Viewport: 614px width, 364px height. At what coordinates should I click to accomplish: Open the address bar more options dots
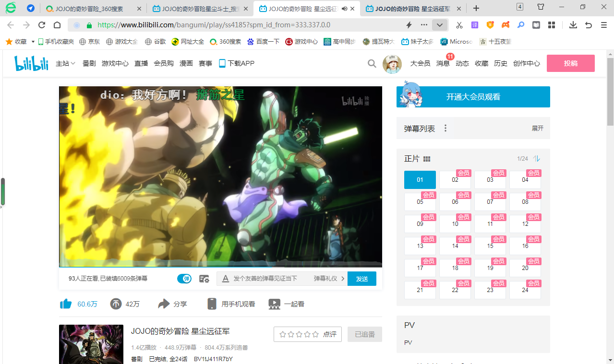coord(424,25)
